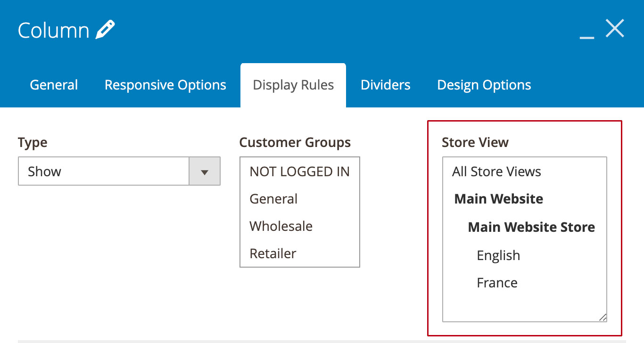Open the Type dropdown showing Show

click(119, 171)
